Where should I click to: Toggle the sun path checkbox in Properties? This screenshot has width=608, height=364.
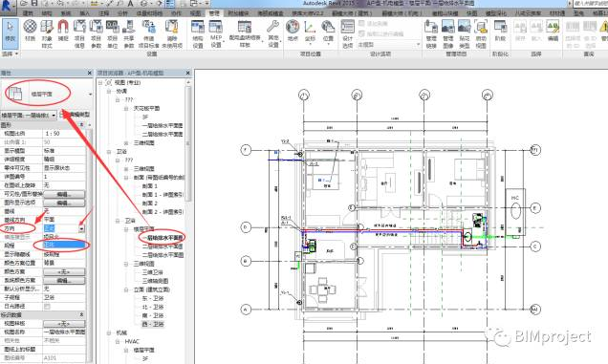47,307
